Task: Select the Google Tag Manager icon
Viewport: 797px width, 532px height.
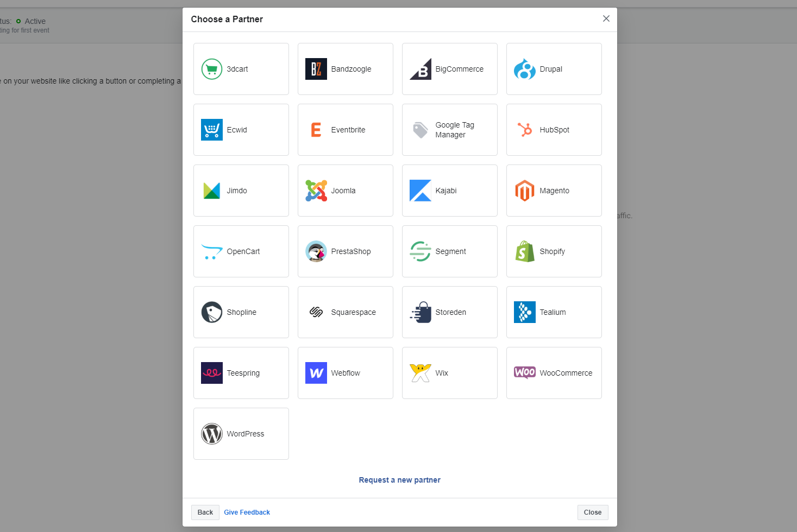Action: [x=420, y=130]
